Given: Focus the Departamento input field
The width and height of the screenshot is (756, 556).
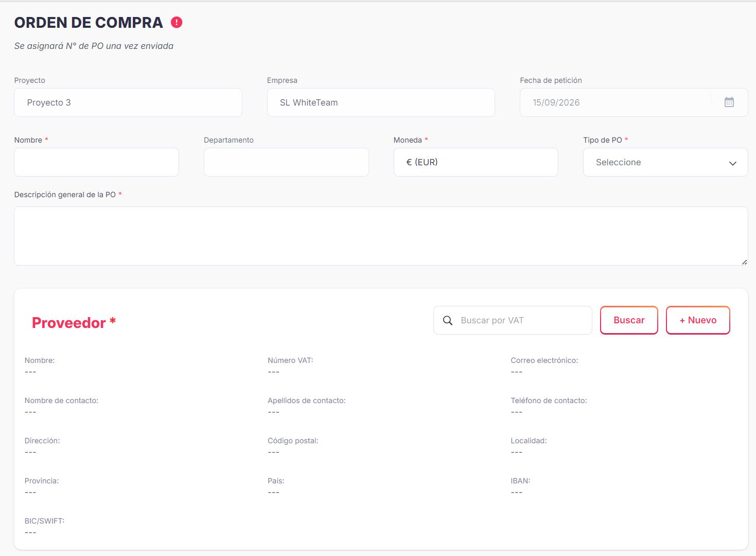Looking at the screenshot, I should point(286,162).
